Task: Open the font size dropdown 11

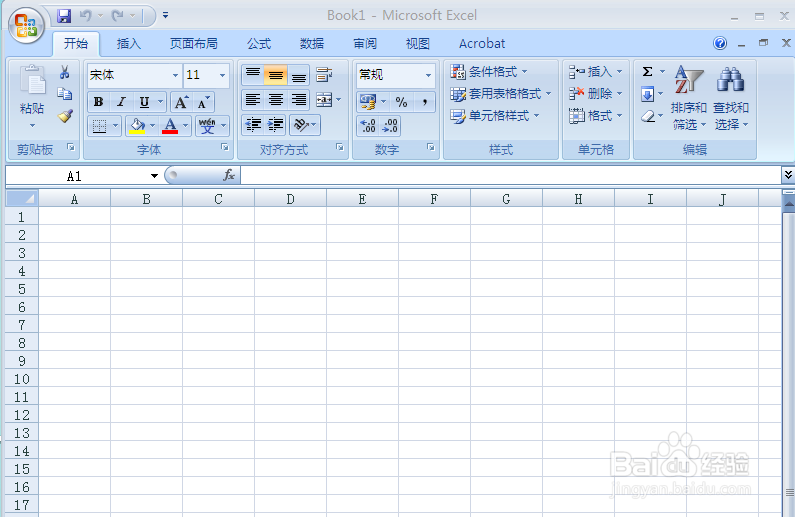Action: point(222,76)
